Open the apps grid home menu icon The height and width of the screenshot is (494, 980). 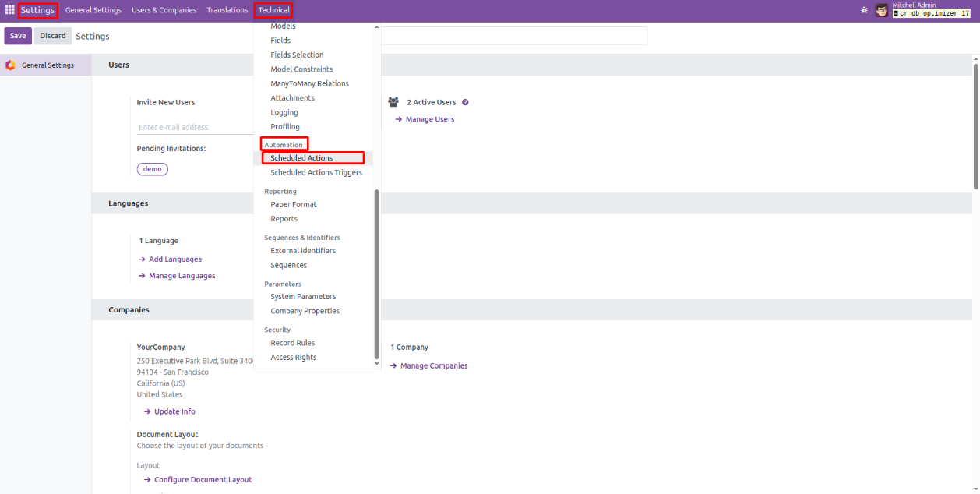pyautogui.click(x=10, y=10)
